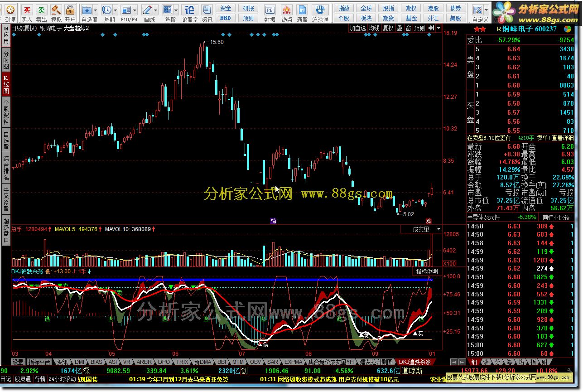Click the 涨 marker at chart bottom right
Viewport: 583px width, 392px height.
pos(429,221)
